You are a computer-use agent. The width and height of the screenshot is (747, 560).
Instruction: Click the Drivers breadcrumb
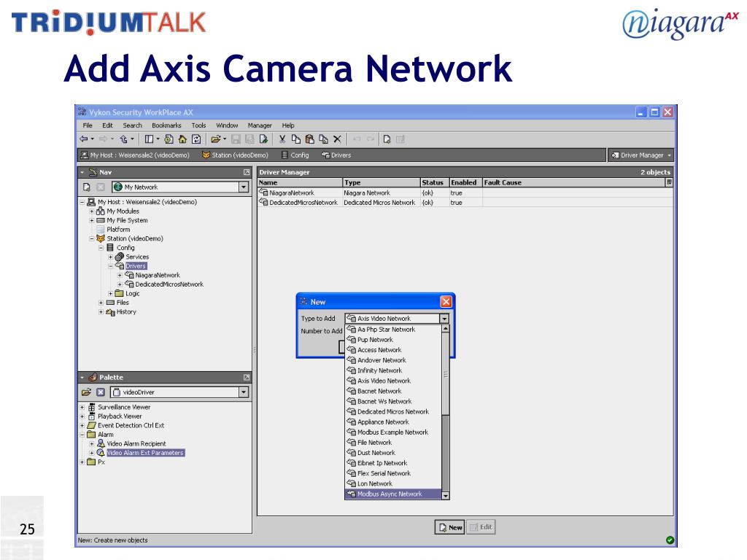[x=336, y=155]
